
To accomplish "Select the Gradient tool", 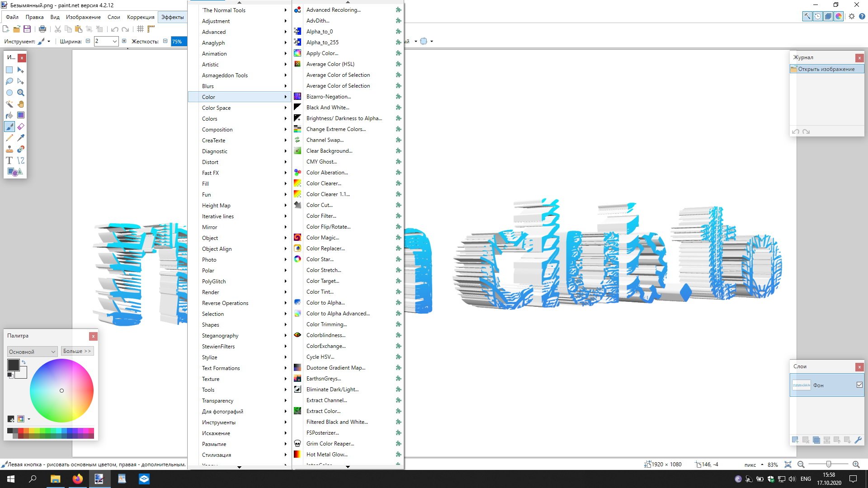I will tap(21, 115).
